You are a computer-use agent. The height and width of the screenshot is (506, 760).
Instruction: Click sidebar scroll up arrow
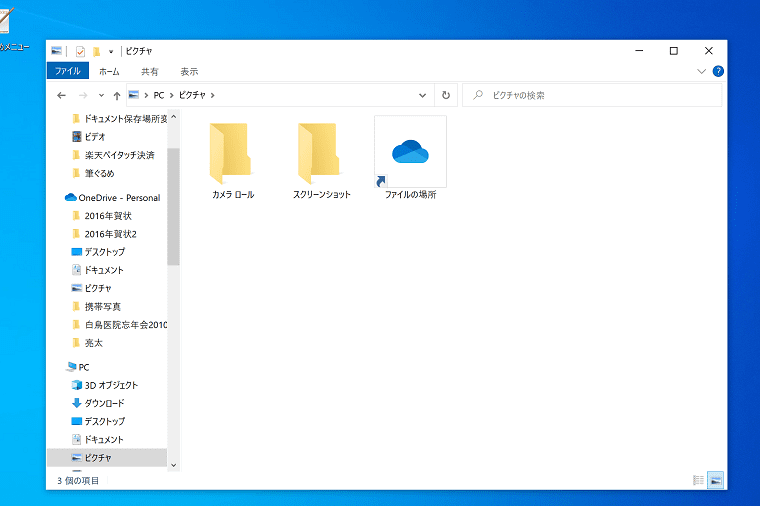pos(174,117)
